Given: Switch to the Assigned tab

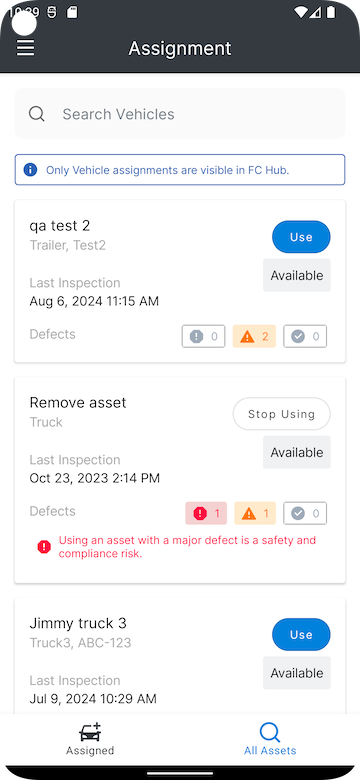Looking at the screenshot, I should tap(90, 740).
